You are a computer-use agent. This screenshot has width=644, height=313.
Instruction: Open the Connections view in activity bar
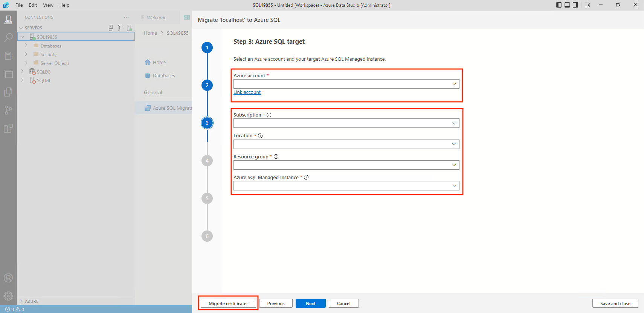pyautogui.click(x=8, y=20)
